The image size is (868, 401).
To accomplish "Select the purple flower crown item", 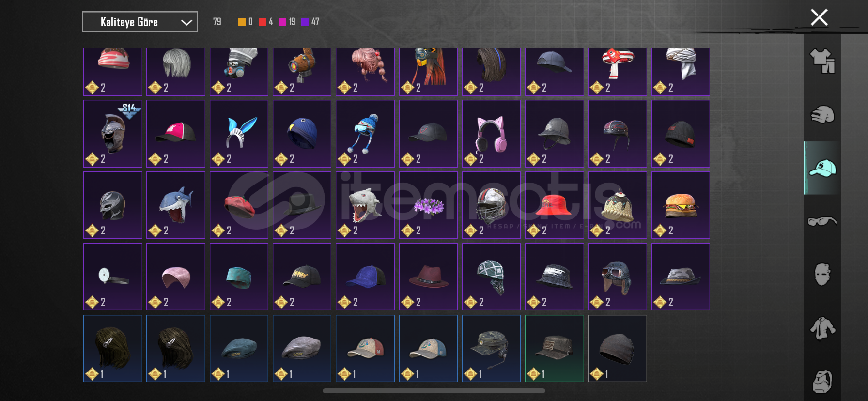I will coord(428,205).
